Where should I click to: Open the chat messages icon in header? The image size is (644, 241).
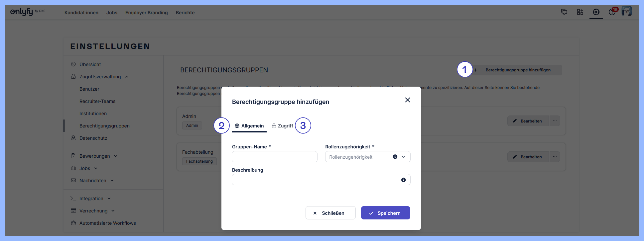564,12
